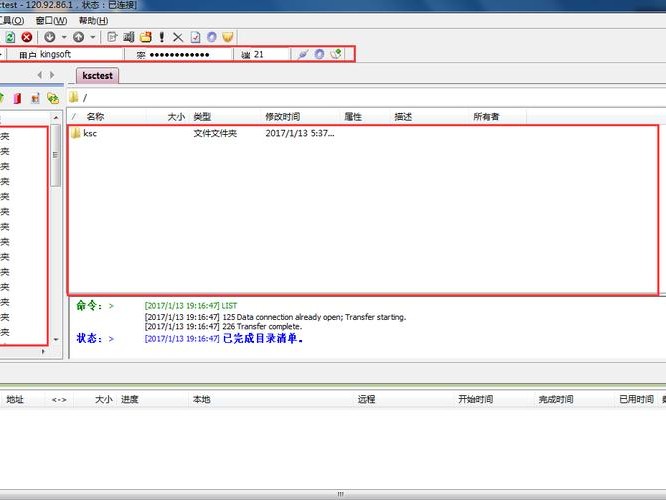
Task: Click the orange shield toolbar icon
Action: [x=228, y=37]
